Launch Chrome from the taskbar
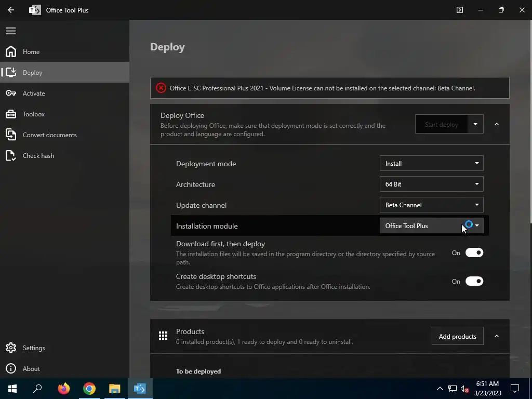 click(89, 389)
